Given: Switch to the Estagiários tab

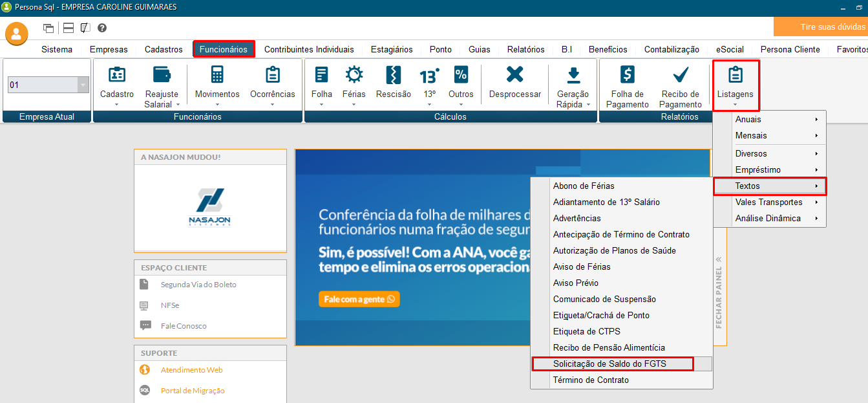Looking at the screenshot, I should click(392, 49).
